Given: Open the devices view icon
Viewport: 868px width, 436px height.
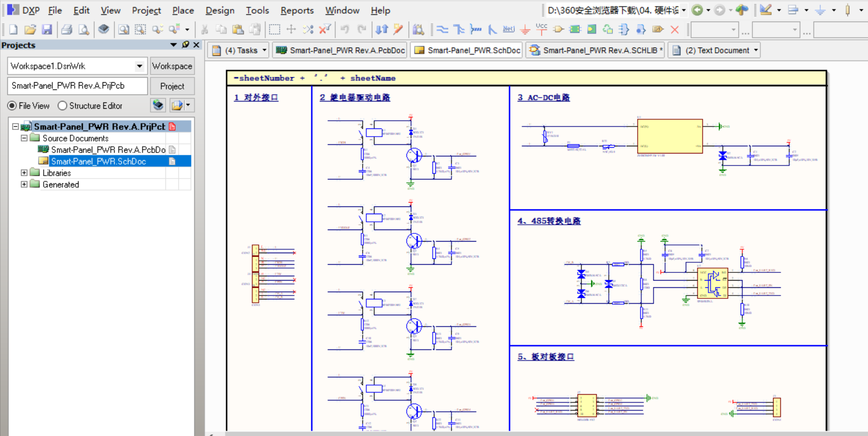Looking at the screenshot, I should pyautogui.click(x=103, y=30).
